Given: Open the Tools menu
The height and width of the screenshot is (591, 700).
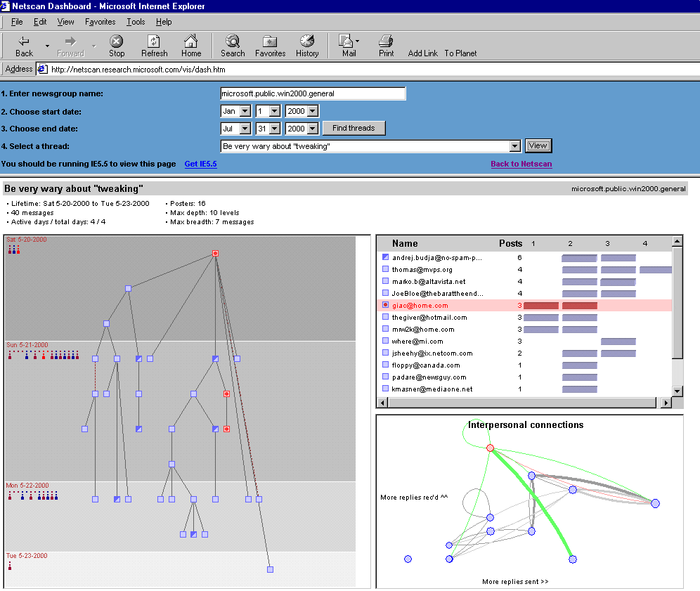Looking at the screenshot, I should [x=136, y=22].
